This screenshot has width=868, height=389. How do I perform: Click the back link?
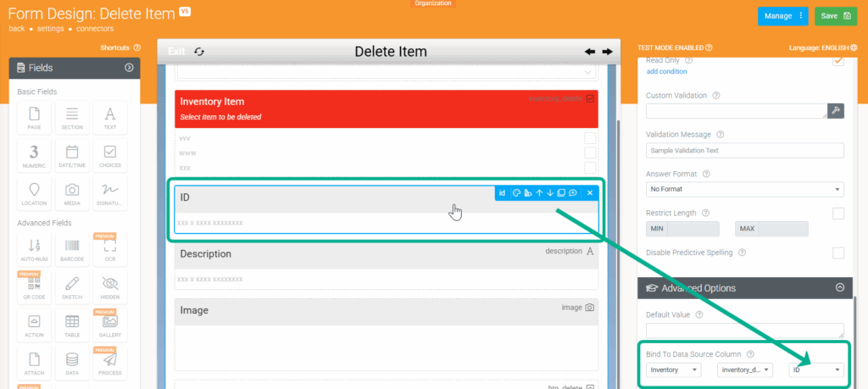pyautogui.click(x=17, y=28)
